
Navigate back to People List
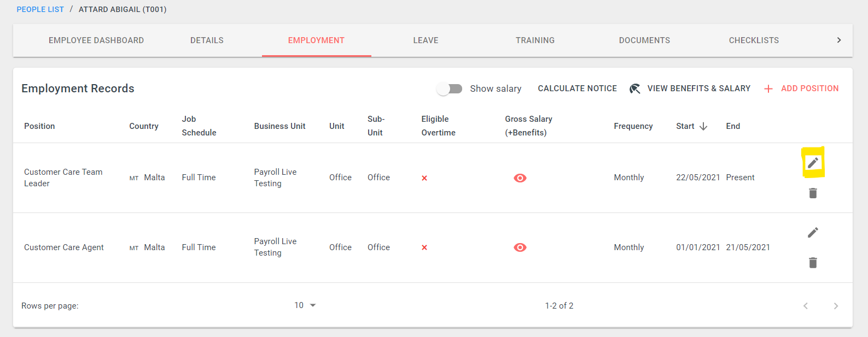point(40,9)
